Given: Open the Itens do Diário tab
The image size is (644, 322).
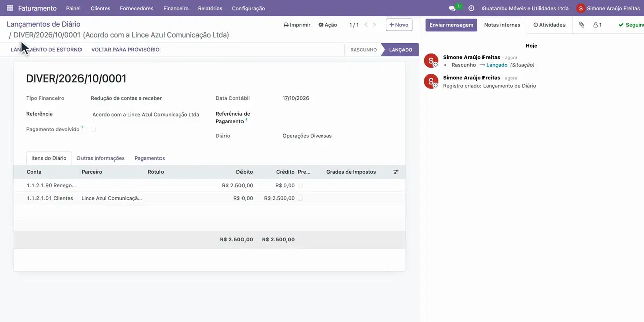Looking at the screenshot, I should pyautogui.click(x=49, y=158).
